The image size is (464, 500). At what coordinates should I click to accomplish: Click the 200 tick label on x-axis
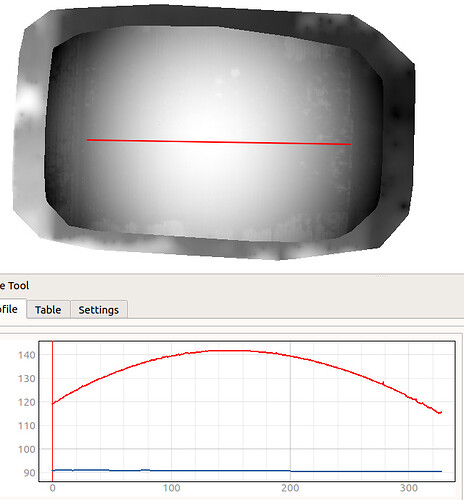[x=290, y=488]
